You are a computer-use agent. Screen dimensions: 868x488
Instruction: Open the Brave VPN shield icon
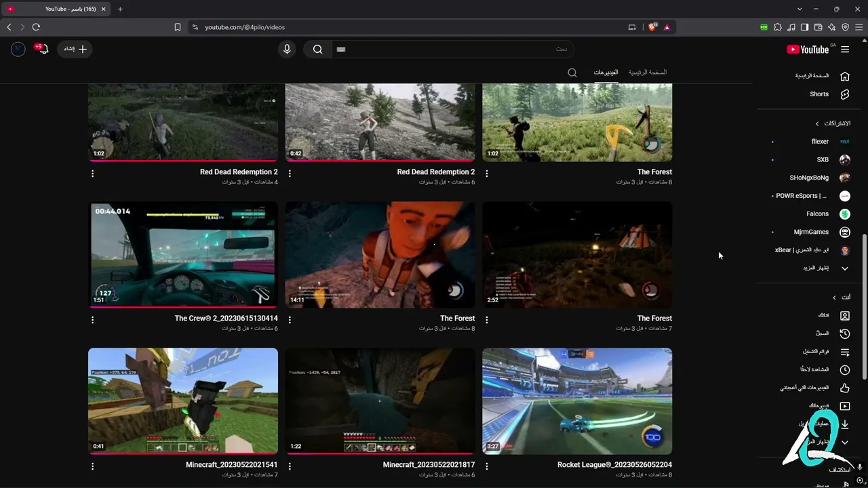(x=845, y=27)
